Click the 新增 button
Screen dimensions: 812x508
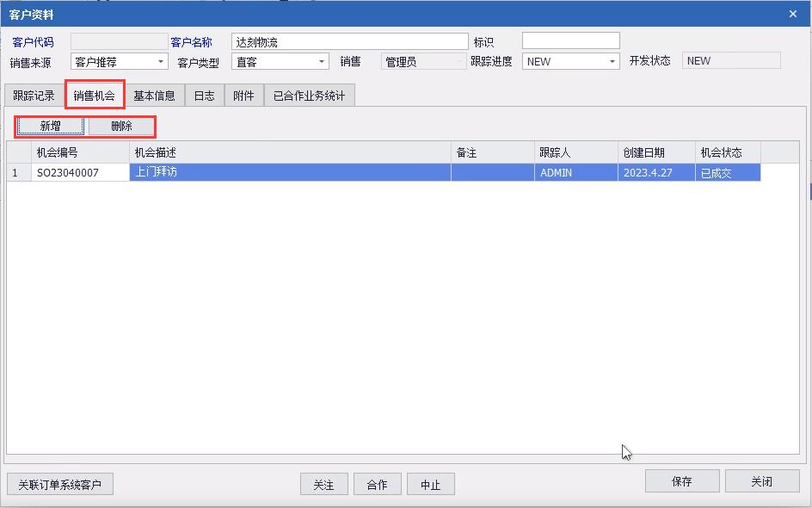pos(50,126)
